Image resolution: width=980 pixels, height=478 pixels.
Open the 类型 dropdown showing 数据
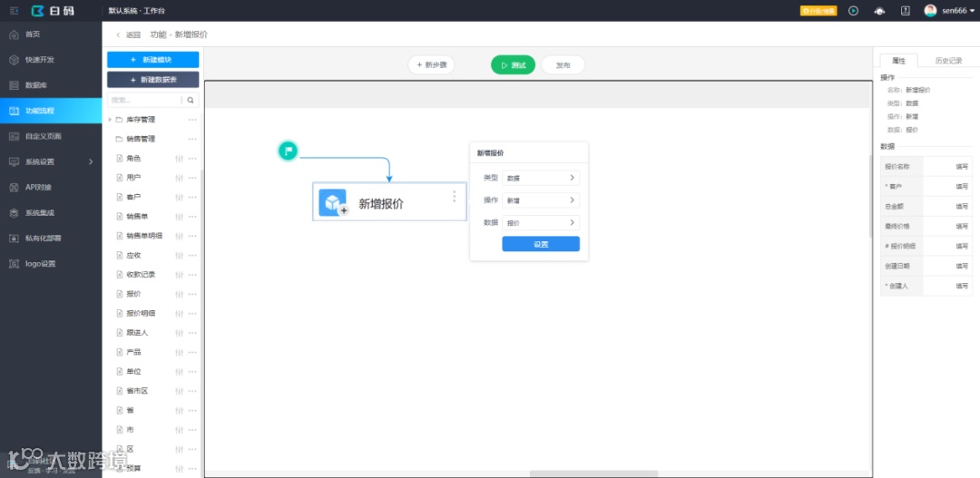coord(541,178)
